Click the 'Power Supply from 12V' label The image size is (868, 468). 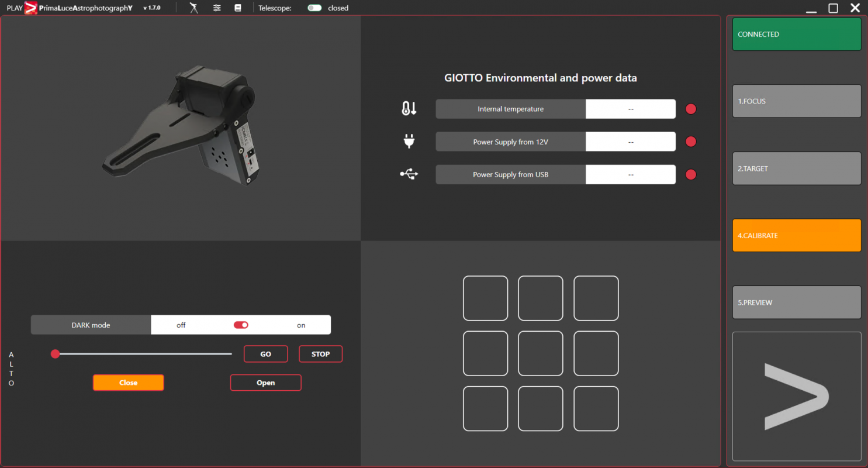[511, 142]
